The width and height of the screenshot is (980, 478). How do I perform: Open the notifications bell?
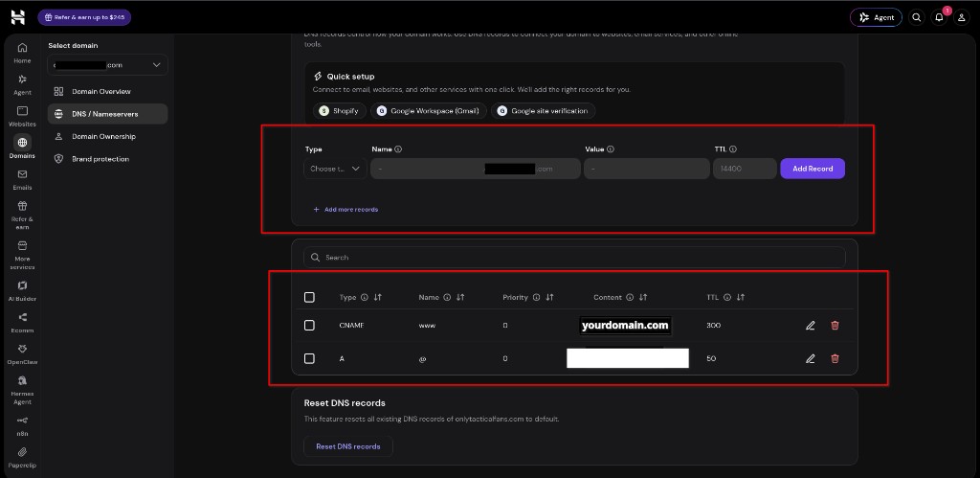939,17
